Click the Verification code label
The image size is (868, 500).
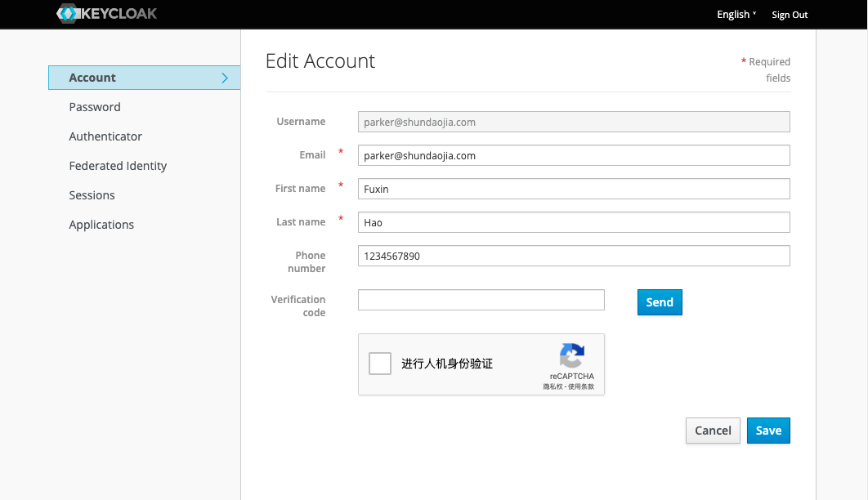coord(298,306)
